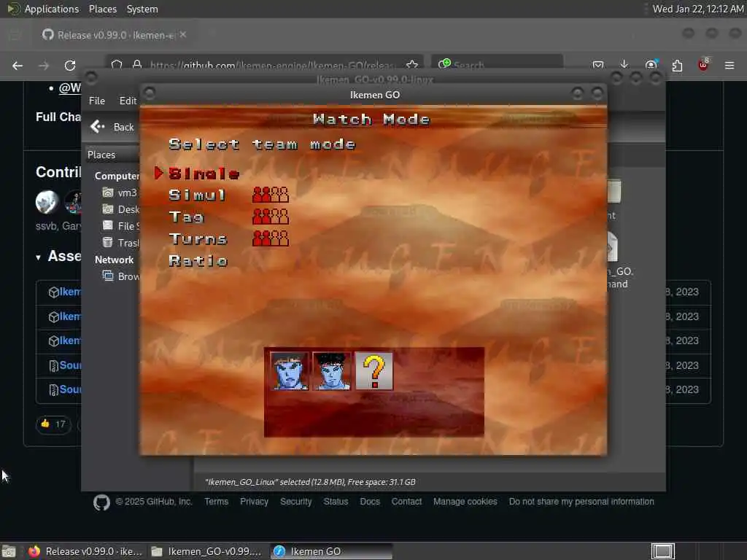Click clock showing Wed Jan 22
This screenshot has width=747, height=560.
[x=698, y=9]
